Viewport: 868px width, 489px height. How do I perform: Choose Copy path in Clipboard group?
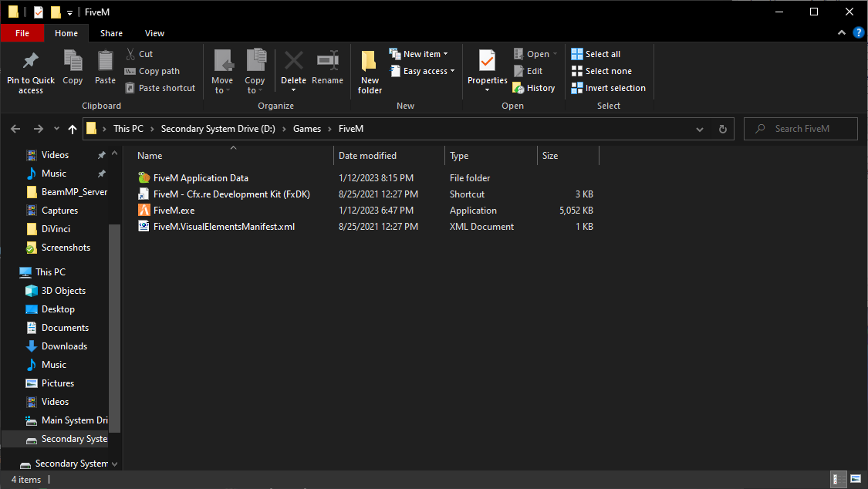pyautogui.click(x=152, y=71)
